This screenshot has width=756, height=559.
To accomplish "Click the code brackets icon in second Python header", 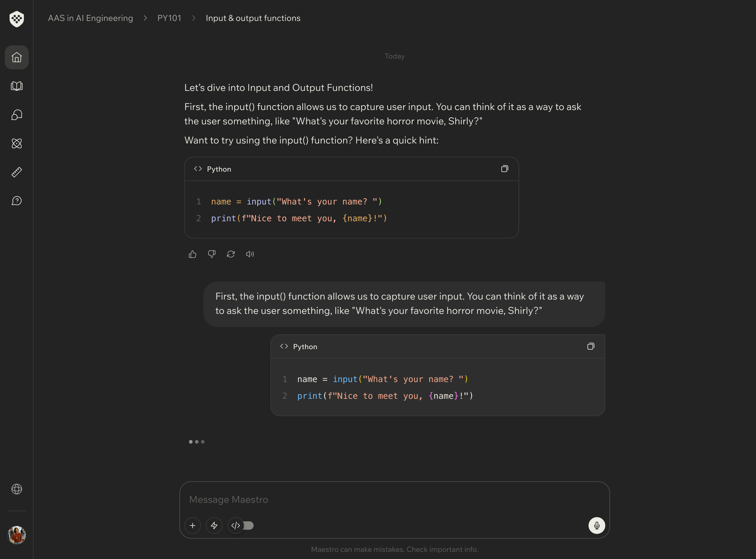I will (284, 346).
